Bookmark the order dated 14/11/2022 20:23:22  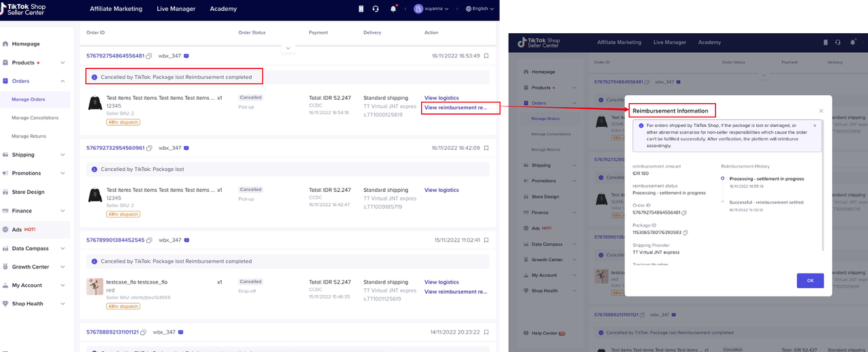click(x=486, y=332)
